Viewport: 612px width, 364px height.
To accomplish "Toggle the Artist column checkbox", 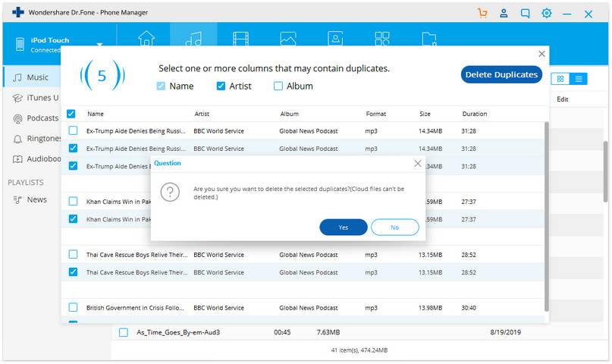I will (x=221, y=86).
